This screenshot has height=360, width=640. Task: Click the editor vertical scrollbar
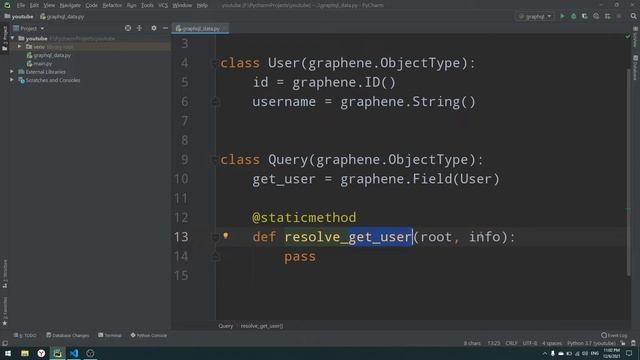(x=628, y=171)
